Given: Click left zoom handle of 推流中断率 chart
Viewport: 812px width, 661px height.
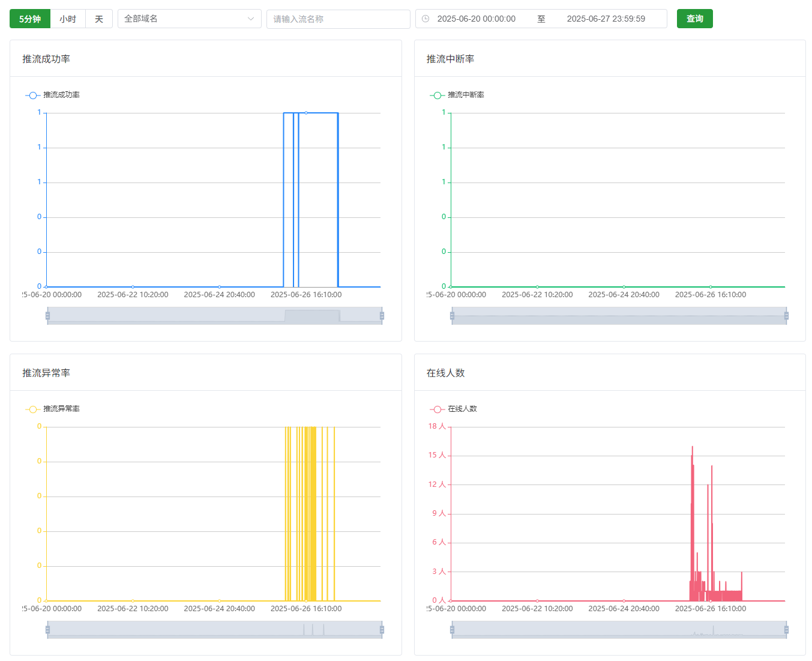Looking at the screenshot, I should 452,316.
